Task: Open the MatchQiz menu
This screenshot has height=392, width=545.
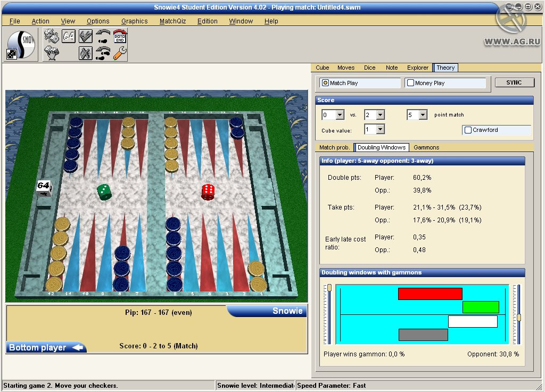Action: [172, 21]
